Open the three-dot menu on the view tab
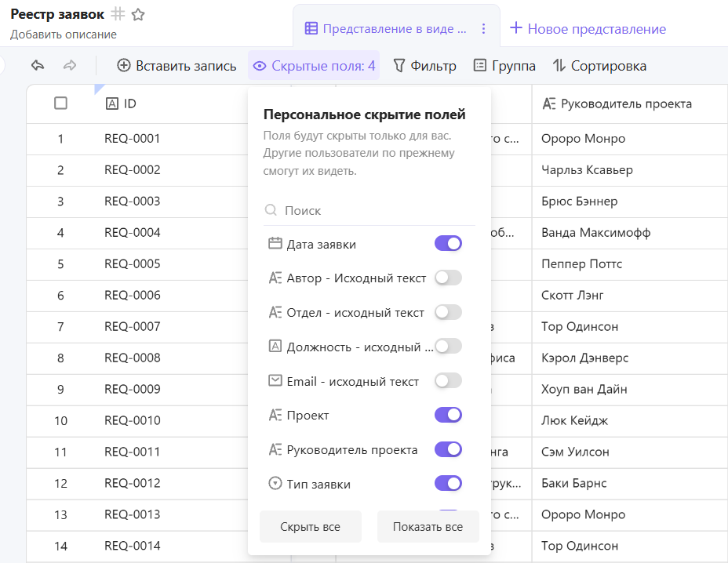 click(483, 29)
